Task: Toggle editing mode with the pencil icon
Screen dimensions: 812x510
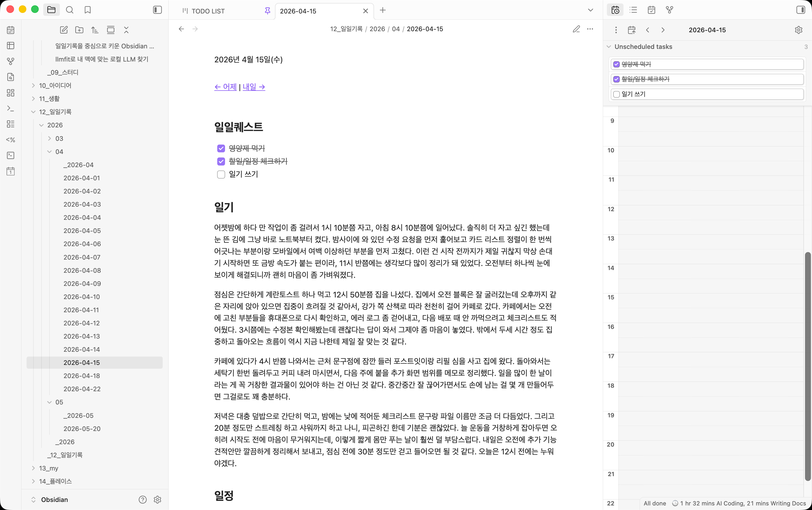Action: click(576, 29)
